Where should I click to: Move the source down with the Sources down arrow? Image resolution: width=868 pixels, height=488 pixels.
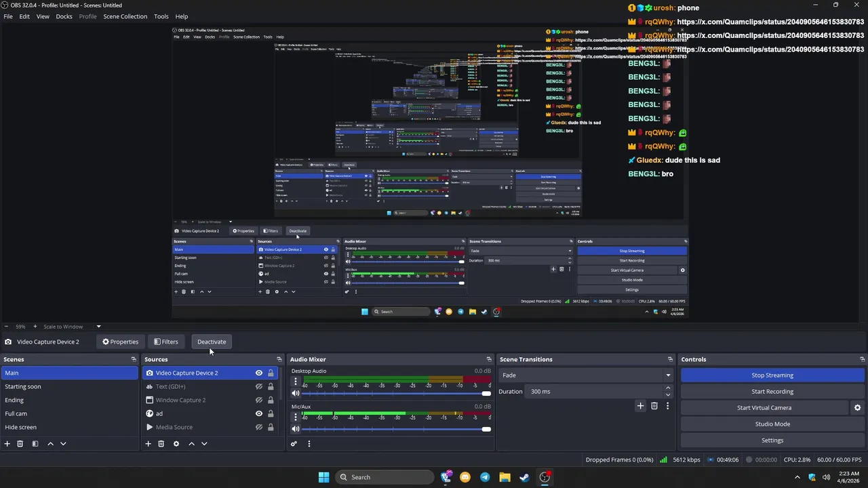(204, 444)
